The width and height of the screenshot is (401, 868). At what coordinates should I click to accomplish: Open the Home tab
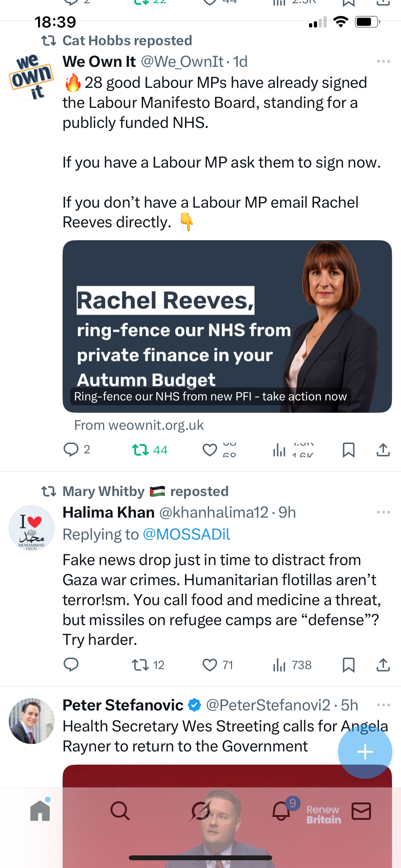tap(40, 811)
